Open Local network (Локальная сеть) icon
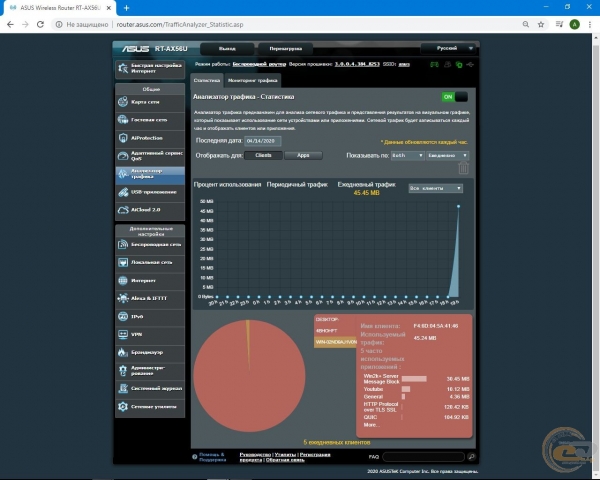The height and width of the screenshot is (480, 600). [x=123, y=262]
